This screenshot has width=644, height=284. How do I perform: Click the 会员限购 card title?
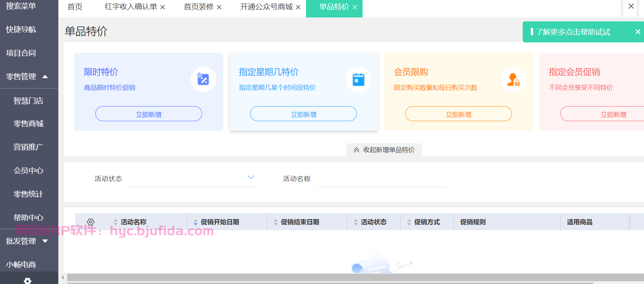(411, 72)
